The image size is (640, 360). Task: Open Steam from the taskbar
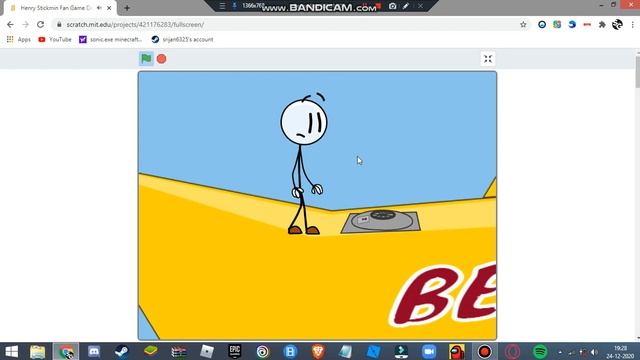(122, 351)
